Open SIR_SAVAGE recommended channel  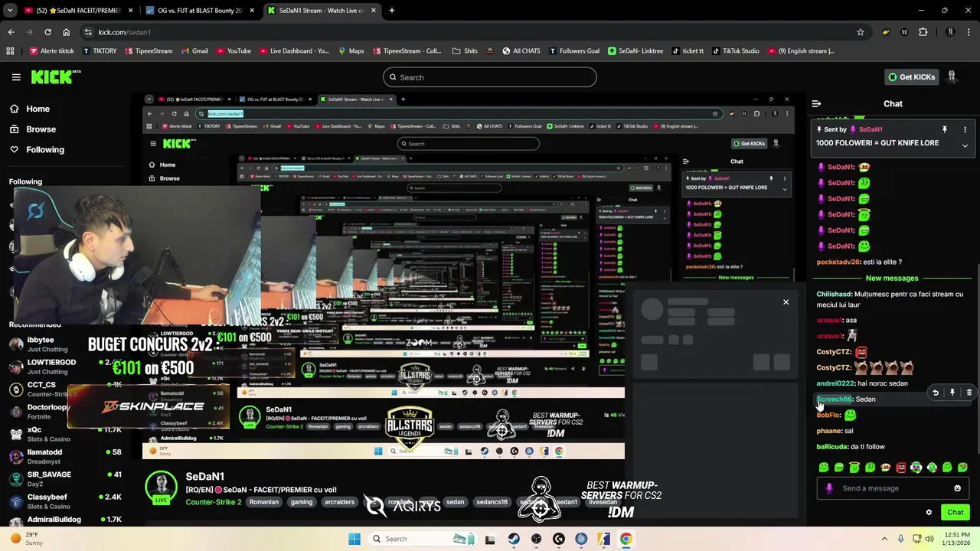[x=65, y=478]
